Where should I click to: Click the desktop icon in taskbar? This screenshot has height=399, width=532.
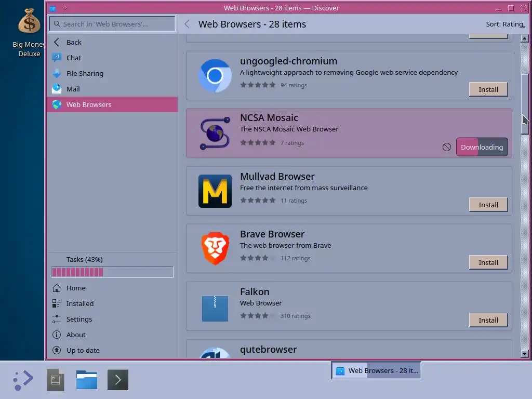(55, 380)
